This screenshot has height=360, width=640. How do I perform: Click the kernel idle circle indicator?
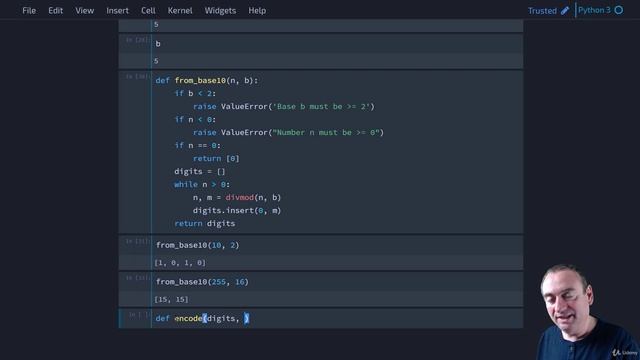[619, 10]
